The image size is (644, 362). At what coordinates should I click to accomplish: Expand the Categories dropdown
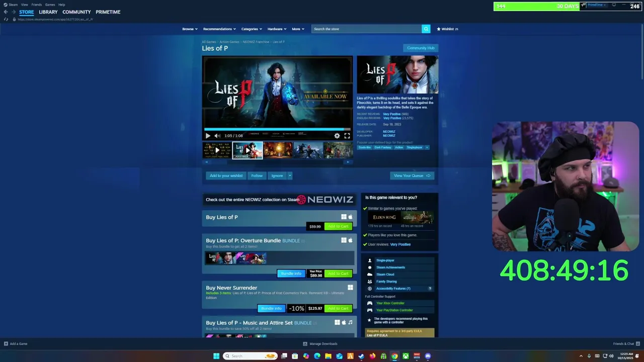[x=252, y=29]
